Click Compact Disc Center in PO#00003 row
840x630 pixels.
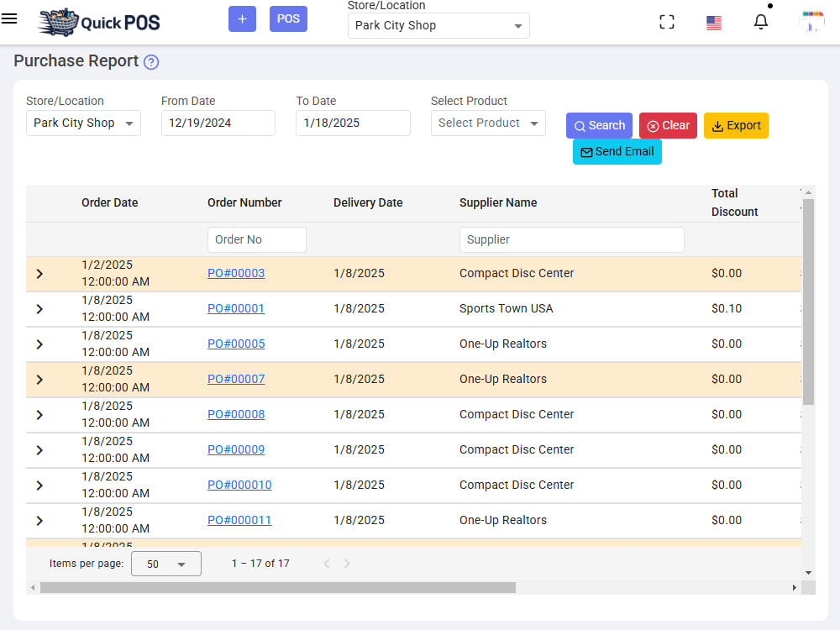point(517,273)
